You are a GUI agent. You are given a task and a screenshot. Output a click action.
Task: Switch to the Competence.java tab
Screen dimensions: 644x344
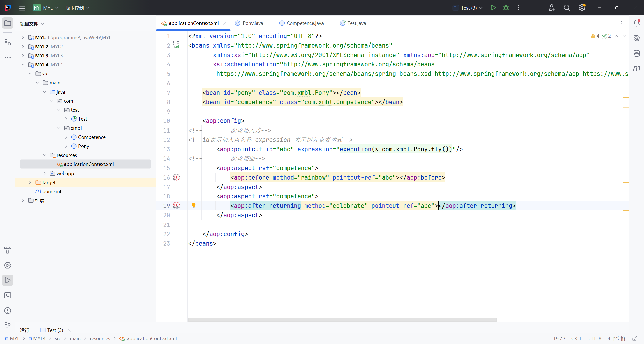tap(305, 23)
